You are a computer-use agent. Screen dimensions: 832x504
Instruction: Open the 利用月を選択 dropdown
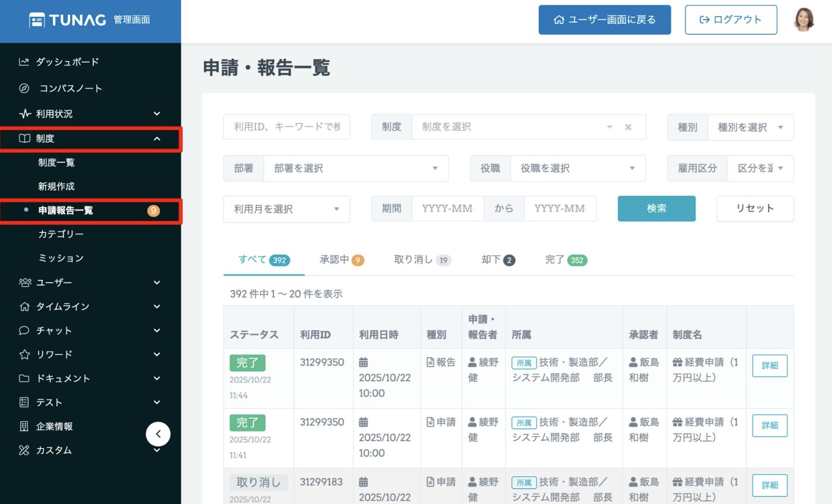click(x=286, y=208)
